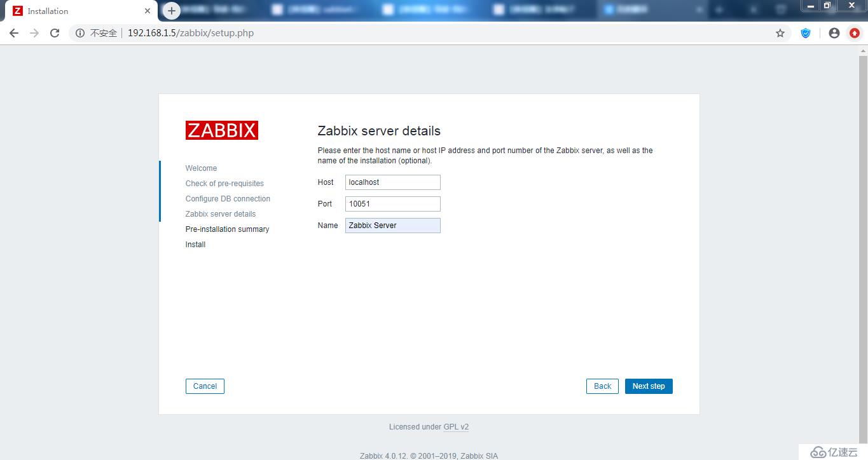Screen dimensions: 868x460
Task: Click the Port label
Action: 325,204
